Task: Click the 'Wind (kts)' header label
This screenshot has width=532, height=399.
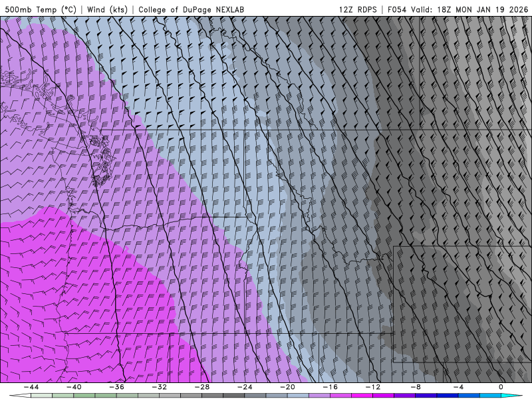Action: (107, 9)
